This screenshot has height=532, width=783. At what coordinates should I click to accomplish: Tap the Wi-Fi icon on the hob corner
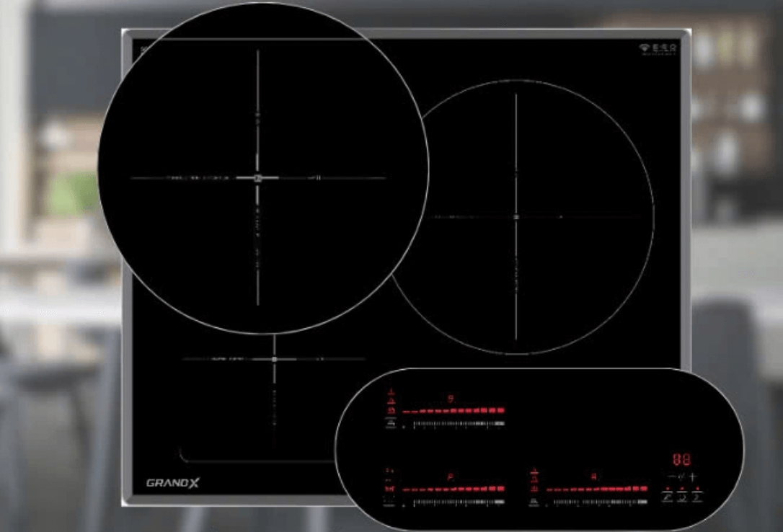[x=644, y=48]
